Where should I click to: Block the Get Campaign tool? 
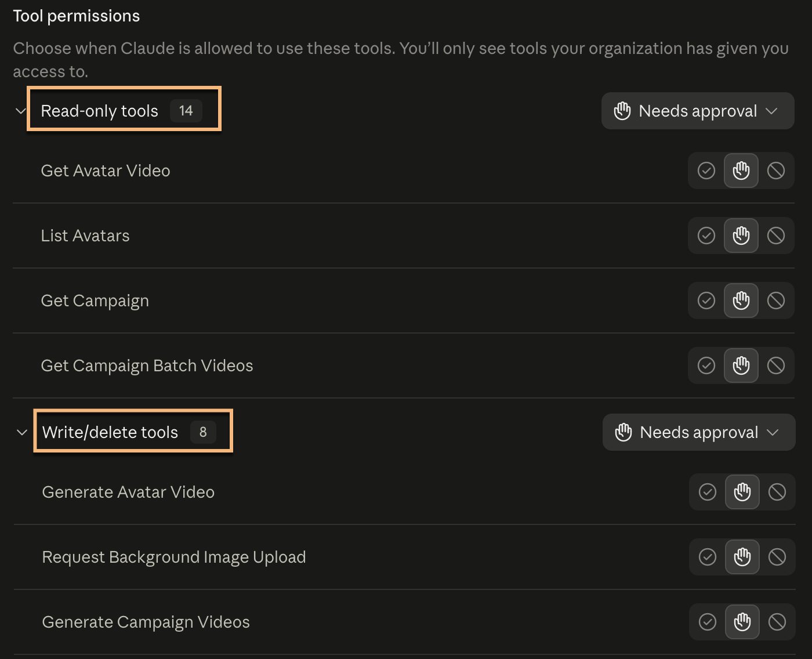(x=776, y=300)
